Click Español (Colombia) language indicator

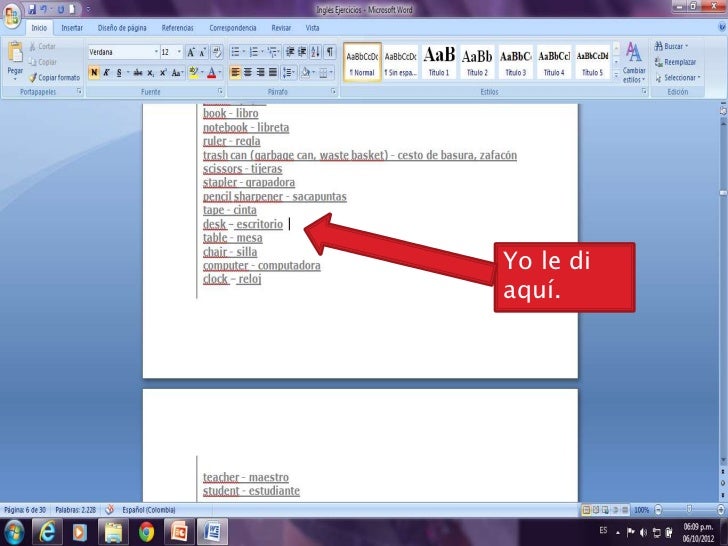[149, 510]
